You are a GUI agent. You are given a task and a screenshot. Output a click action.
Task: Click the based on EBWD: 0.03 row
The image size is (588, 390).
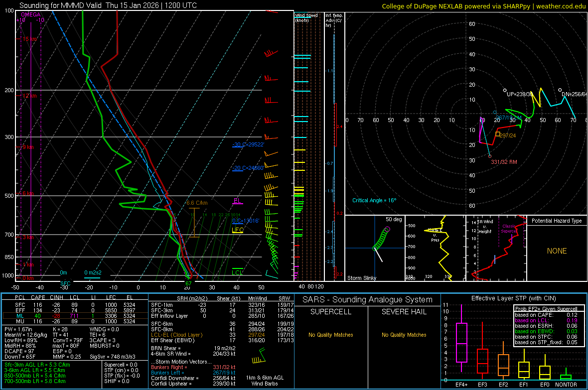click(546, 331)
